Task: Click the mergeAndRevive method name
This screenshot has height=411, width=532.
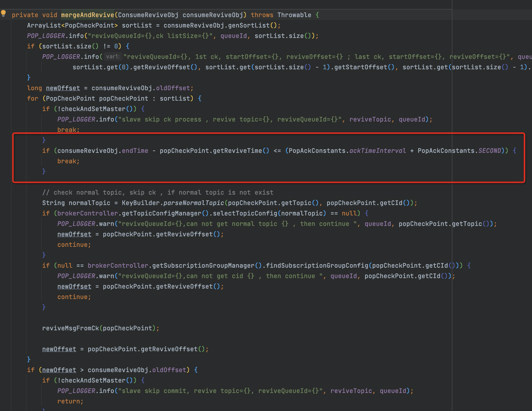Action: (x=87, y=15)
